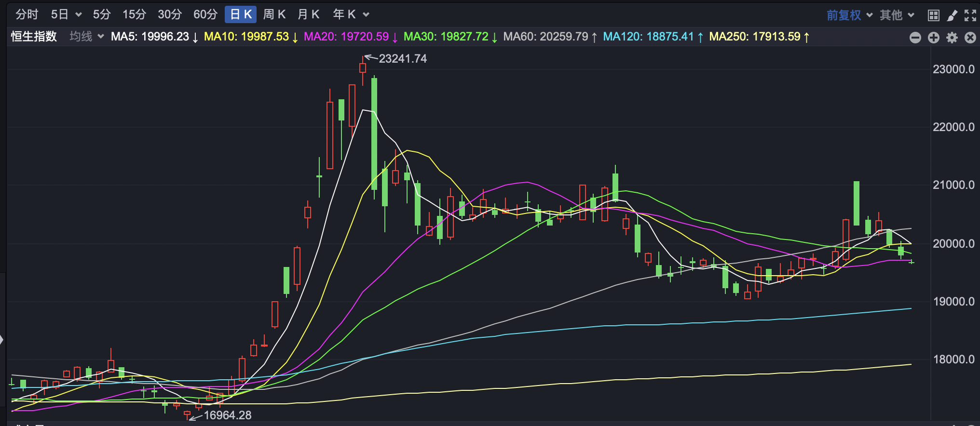Open the 前复权 price adjustment dropdown

tap(849, 15)
